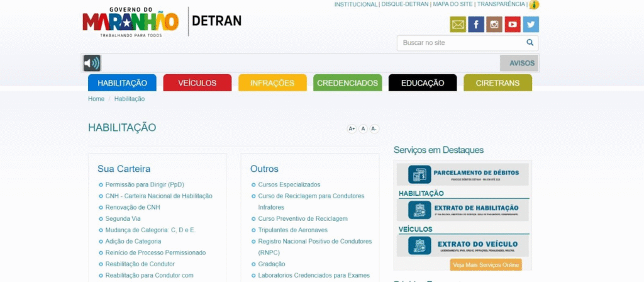The width and height of the screenshot is (644, 282).
Task: Increase font size with A+ button
Action: coord(352,128)
